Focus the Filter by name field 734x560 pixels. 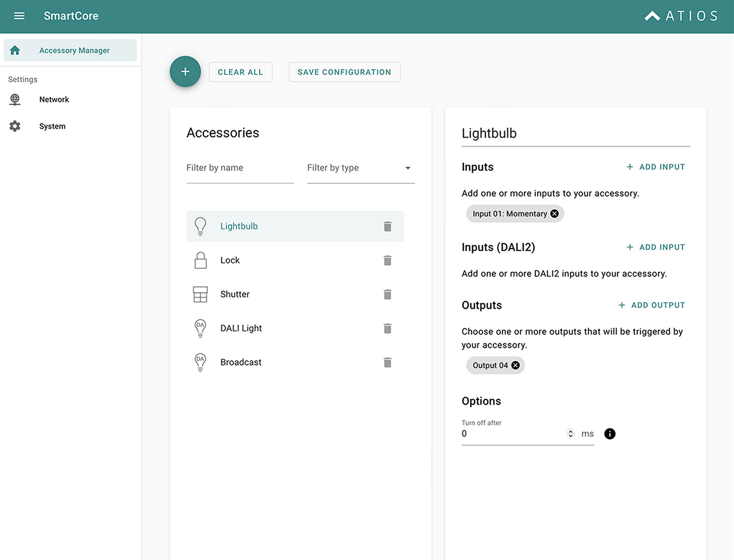click(240, 168)
